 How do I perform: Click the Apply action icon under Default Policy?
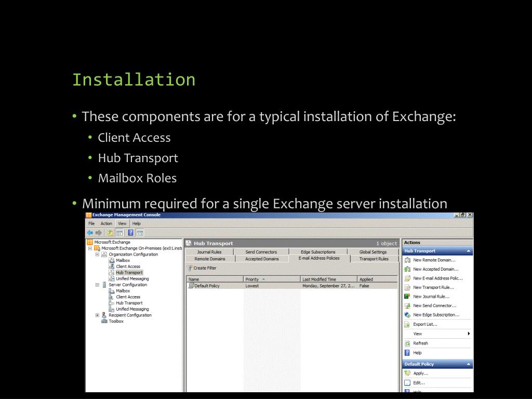click(407, 373)
